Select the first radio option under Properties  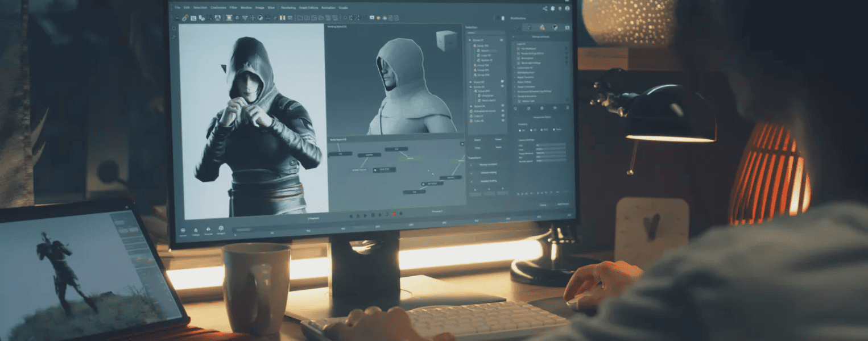tap(519, 130)
